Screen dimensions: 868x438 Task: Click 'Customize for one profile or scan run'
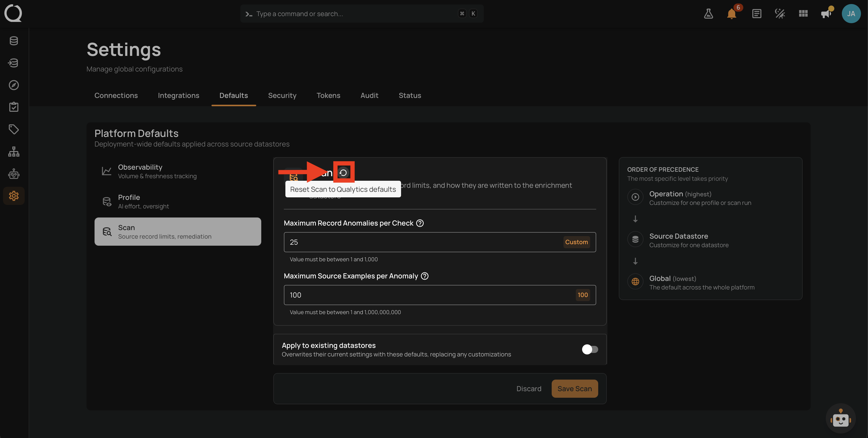click(x=700, y=203)
